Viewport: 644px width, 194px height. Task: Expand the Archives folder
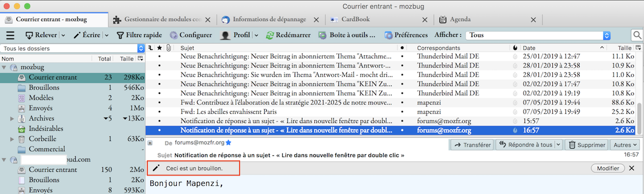(12, 119)
